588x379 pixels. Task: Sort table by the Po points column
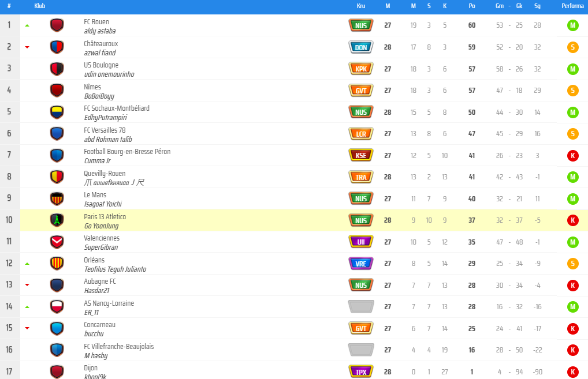point(472,6)
